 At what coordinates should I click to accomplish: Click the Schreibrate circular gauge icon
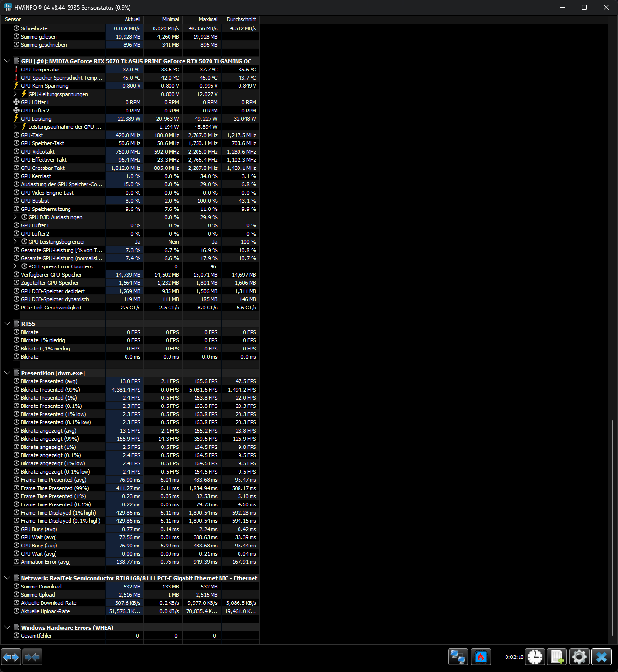tap(16, 28)
